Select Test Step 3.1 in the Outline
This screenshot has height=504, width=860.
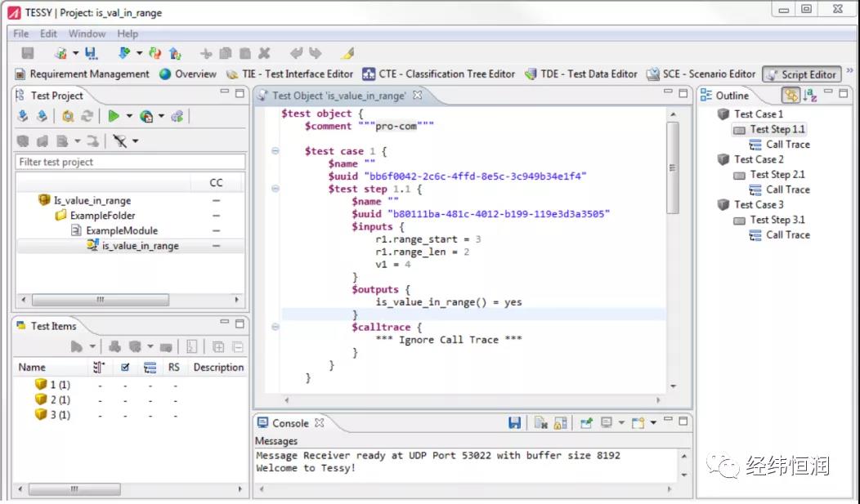pos(777,220)
